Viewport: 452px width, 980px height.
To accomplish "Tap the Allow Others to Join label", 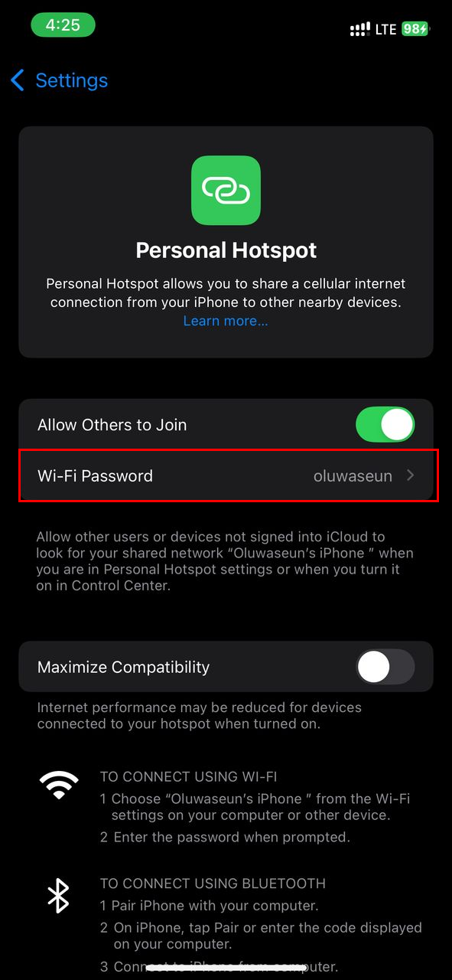I will point(112,425).
